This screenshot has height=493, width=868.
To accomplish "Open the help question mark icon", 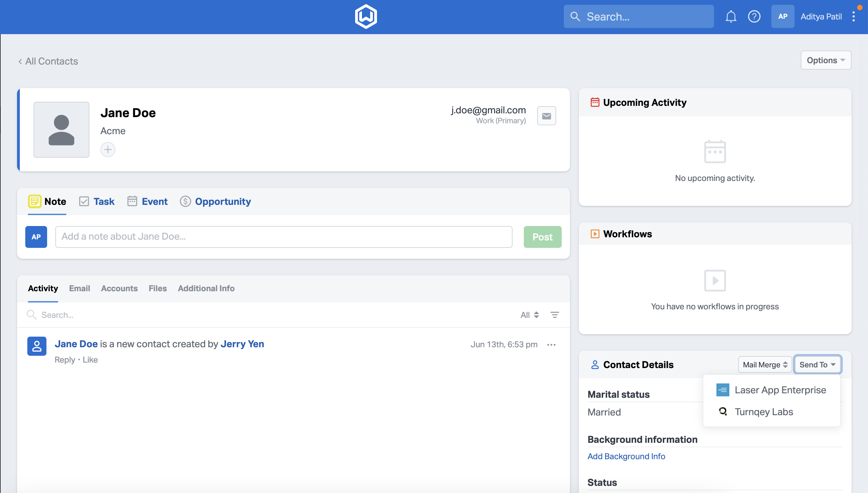I will (x=754, y=16).
